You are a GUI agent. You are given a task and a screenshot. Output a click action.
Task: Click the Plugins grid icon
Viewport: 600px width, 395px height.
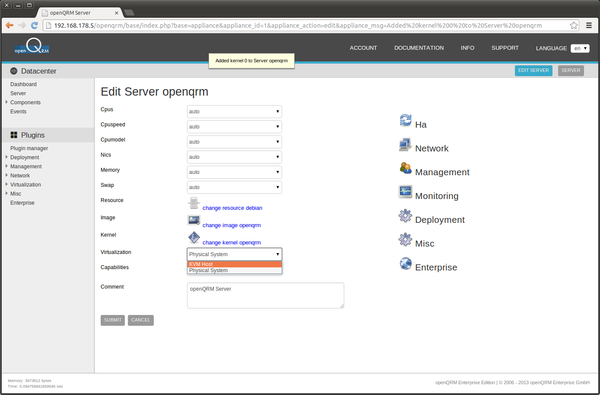[x=14, y=135]
